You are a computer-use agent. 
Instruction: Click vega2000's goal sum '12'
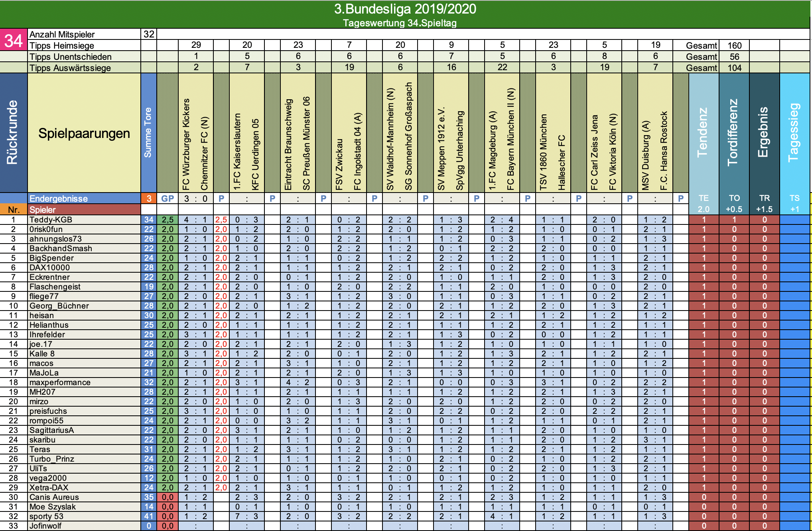pos(149,478)
